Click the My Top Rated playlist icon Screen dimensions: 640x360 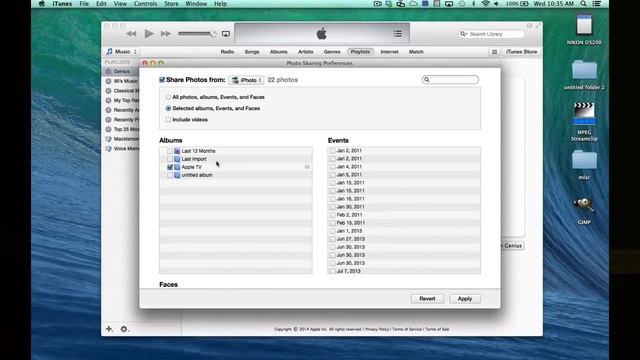(x=108, y=100)
